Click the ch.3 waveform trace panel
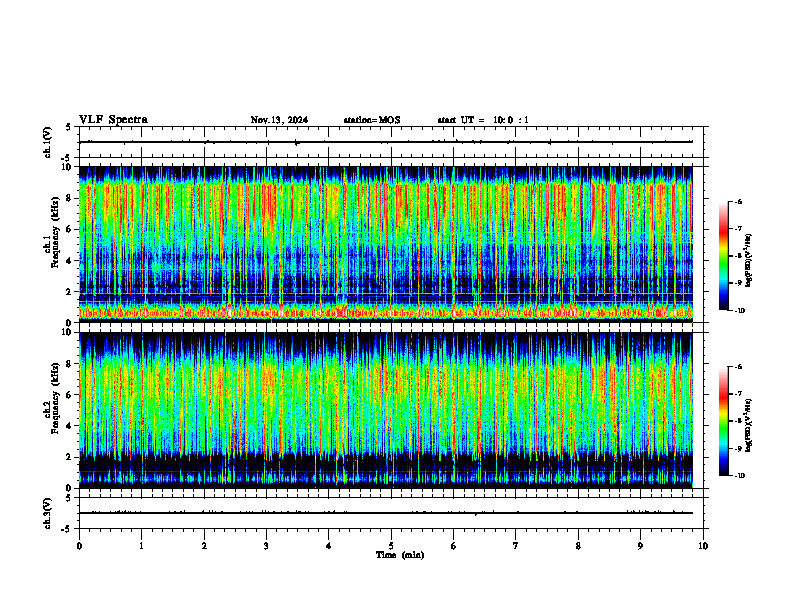Image resolution: width=792 pixels, height=612 pixels. [x=391, y=513]
